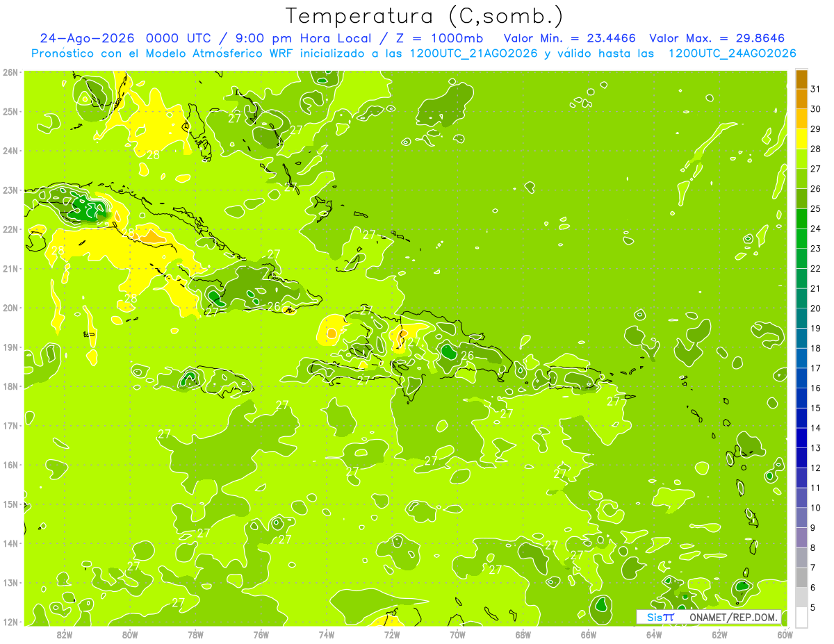Click the 74W longitude axis label

(327, 634)
